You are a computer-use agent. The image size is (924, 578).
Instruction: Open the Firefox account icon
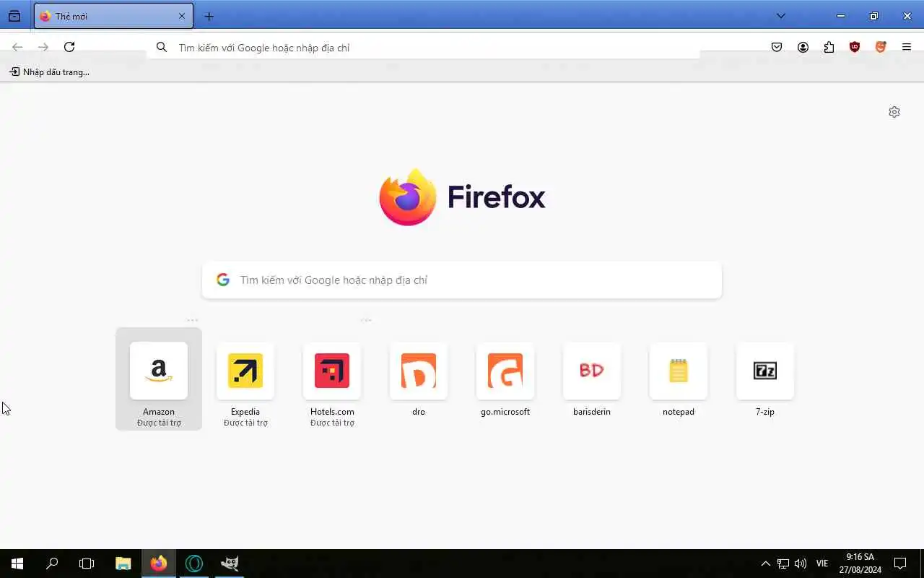click(803, 47)
